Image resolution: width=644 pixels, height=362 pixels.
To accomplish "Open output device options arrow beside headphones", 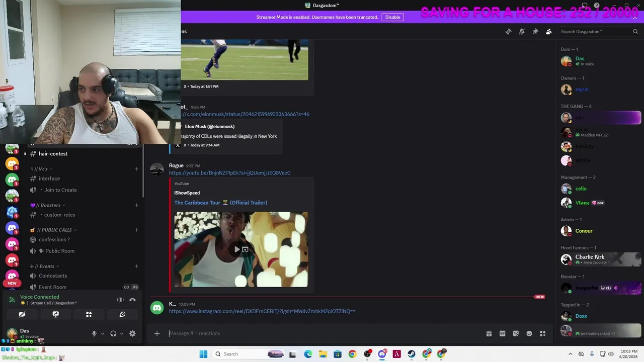I will (x=121, y=333).
